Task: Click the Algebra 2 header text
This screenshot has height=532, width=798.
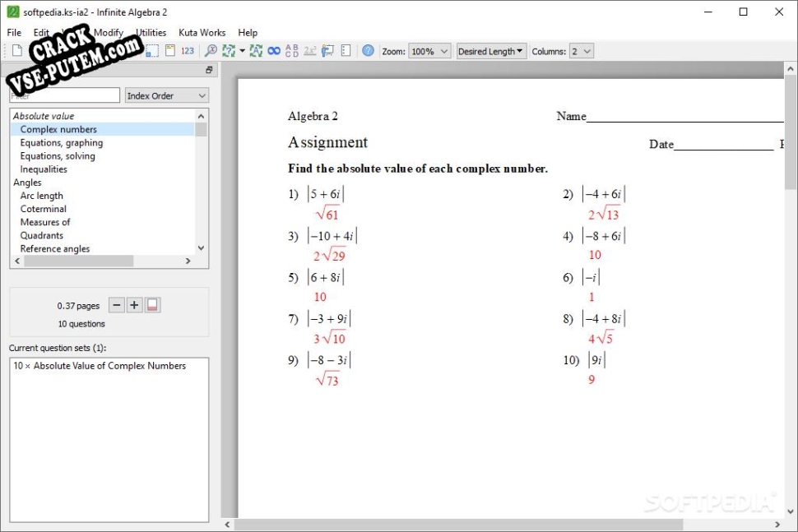Action: coord(313,116)
